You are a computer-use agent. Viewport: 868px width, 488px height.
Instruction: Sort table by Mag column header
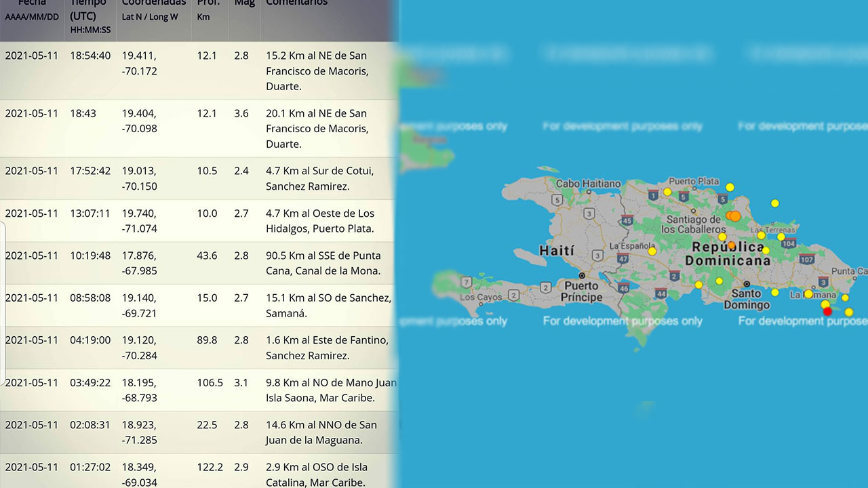pyautogui.click(x=244, y=3)
